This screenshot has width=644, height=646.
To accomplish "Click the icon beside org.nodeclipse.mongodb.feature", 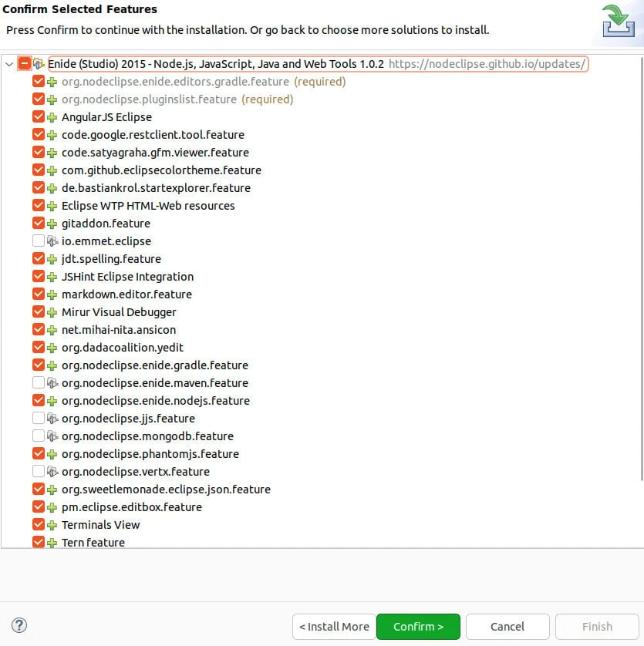I will [52, 436].
